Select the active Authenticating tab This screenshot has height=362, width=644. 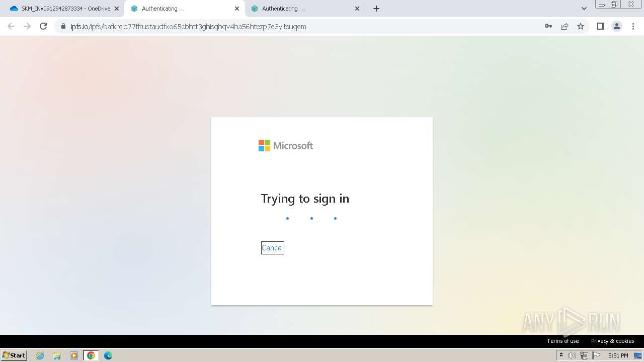pos(184,9)
